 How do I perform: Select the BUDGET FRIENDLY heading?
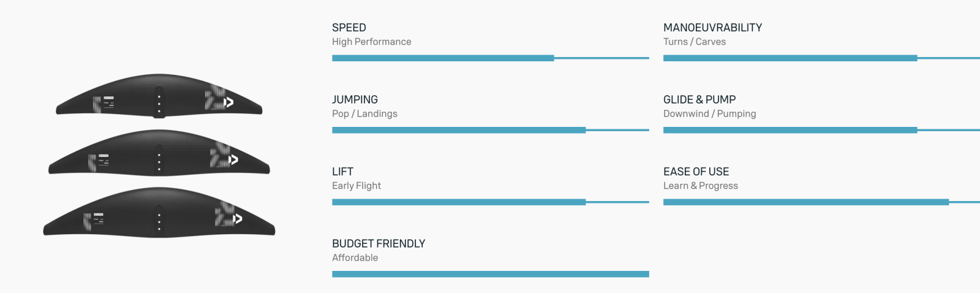(379, 243)
